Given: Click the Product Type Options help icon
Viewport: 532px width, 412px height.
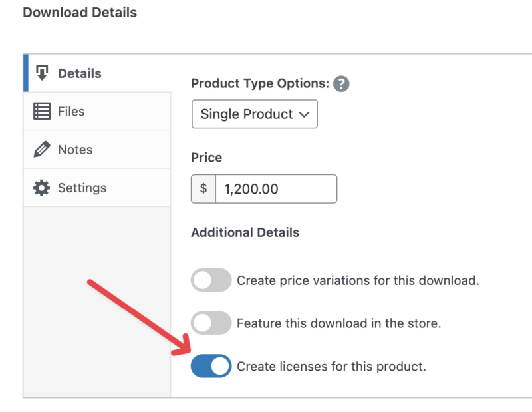Looking at the screenshot, I should (x=341, y=84).
